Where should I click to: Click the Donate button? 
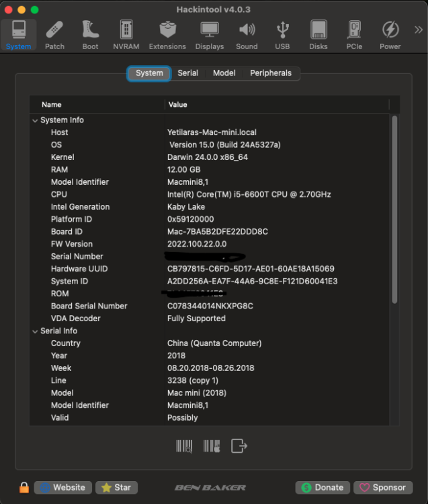323,488
